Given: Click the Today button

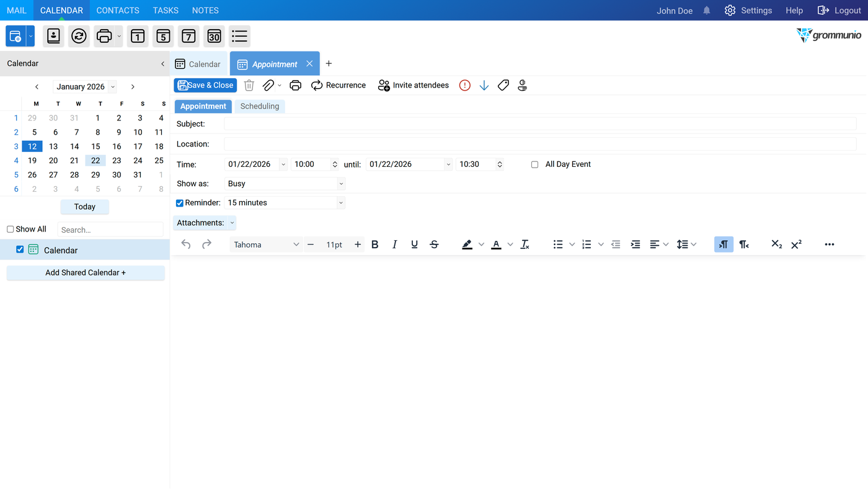Looking at the screenshot, I should tap(85, 207).
